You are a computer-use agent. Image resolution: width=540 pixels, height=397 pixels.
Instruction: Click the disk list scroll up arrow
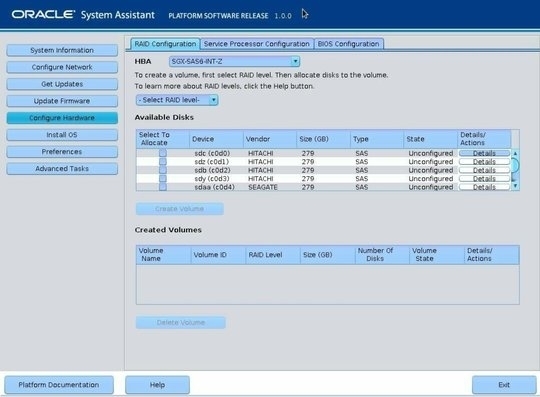[x=515, y=153]
